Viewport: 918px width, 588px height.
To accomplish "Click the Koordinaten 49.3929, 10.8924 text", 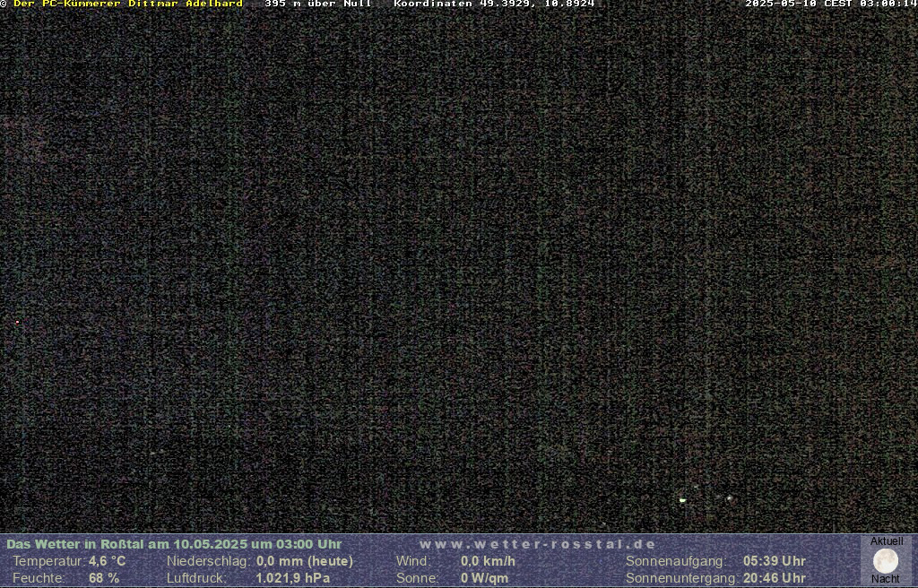I will coord(494,4).
